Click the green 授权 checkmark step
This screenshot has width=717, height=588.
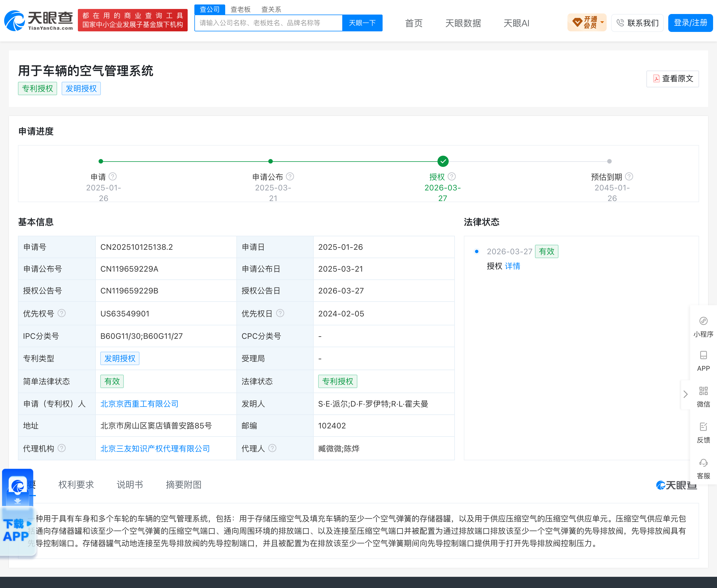pos(443,161)
